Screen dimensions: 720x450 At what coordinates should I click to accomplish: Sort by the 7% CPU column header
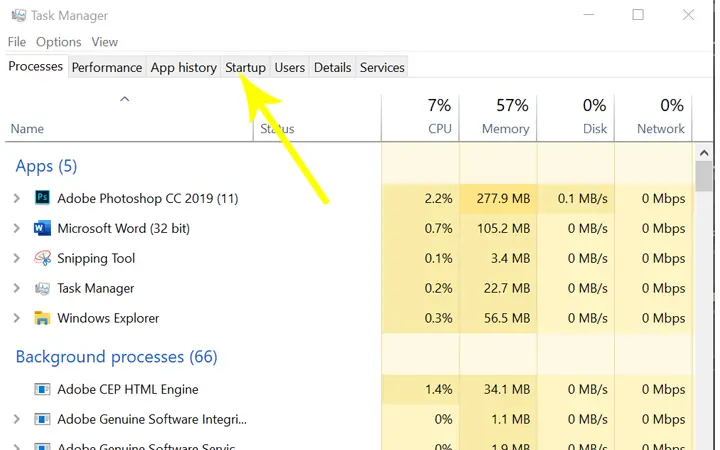coord(420,118)
